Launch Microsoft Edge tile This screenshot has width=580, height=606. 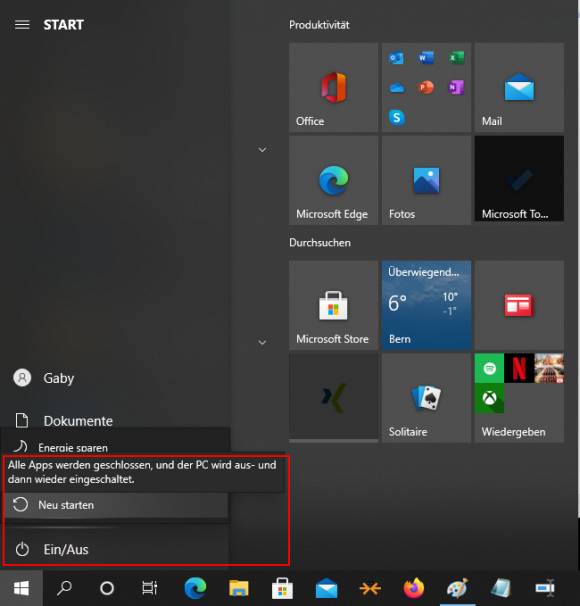tap(333, 180)
